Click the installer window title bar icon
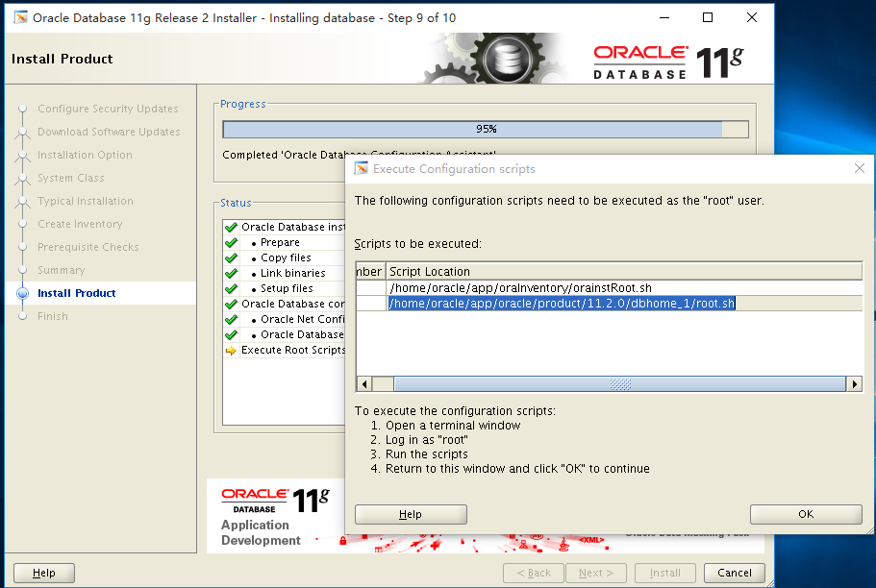This screenshot has height=588, width=876. click(20, 17)
